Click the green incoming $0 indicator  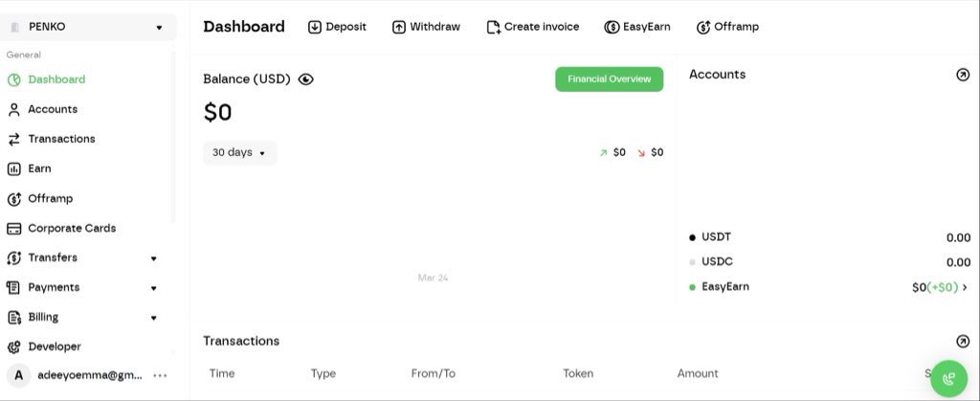(612, 152)
